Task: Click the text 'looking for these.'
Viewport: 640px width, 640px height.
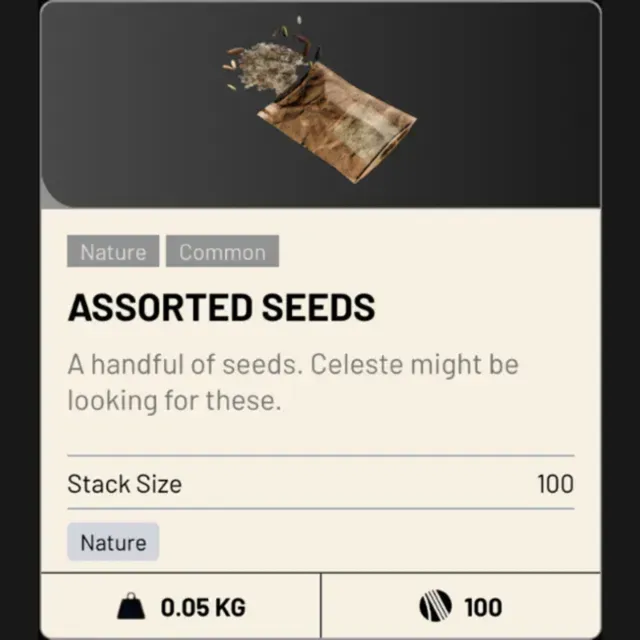Action: pyautogui.click(x=174, y=401)
